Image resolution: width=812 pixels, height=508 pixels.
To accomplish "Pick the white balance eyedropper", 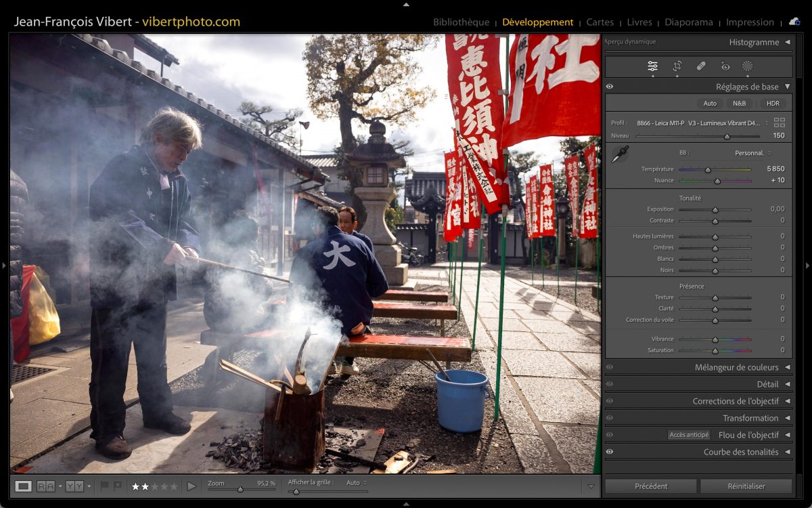I will pos(619,154).
